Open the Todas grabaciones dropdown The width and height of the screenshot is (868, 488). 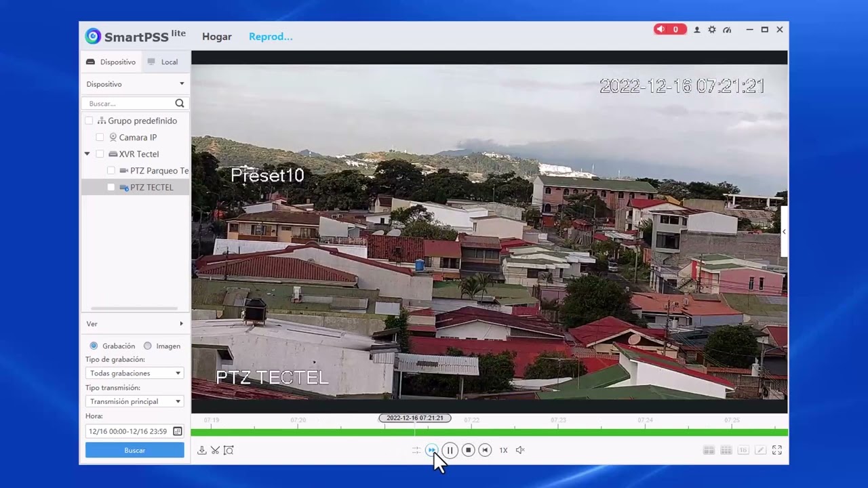(x=135, y=373)
